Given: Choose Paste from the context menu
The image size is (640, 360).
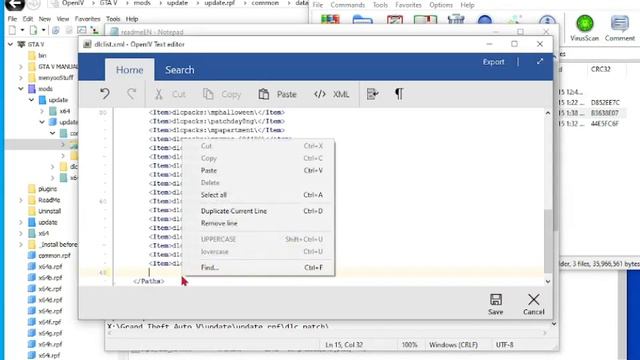Looking at the screenshot, I should point(259,171).
